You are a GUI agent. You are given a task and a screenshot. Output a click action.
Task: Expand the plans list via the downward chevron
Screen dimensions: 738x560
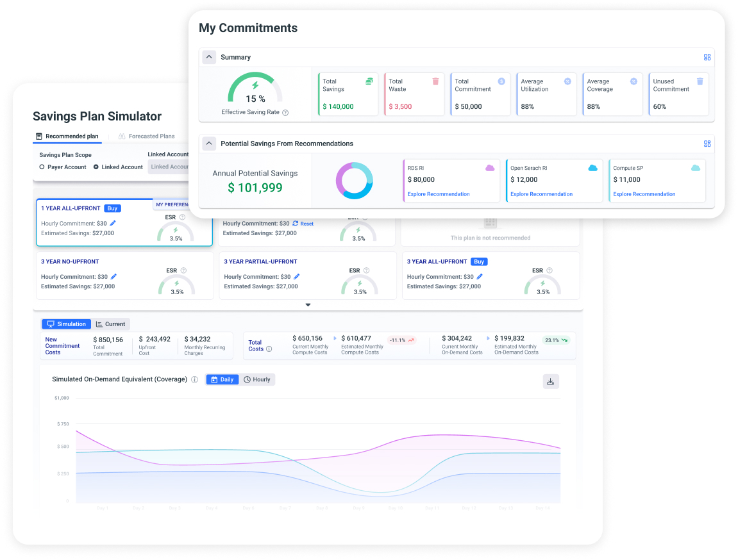click(308, 305)
